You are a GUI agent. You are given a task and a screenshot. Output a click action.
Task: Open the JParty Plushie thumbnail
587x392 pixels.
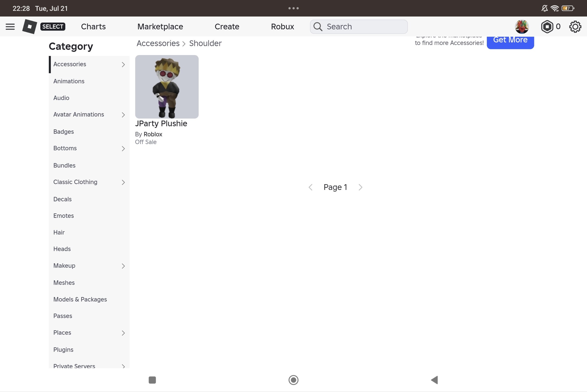pos(167,87)
